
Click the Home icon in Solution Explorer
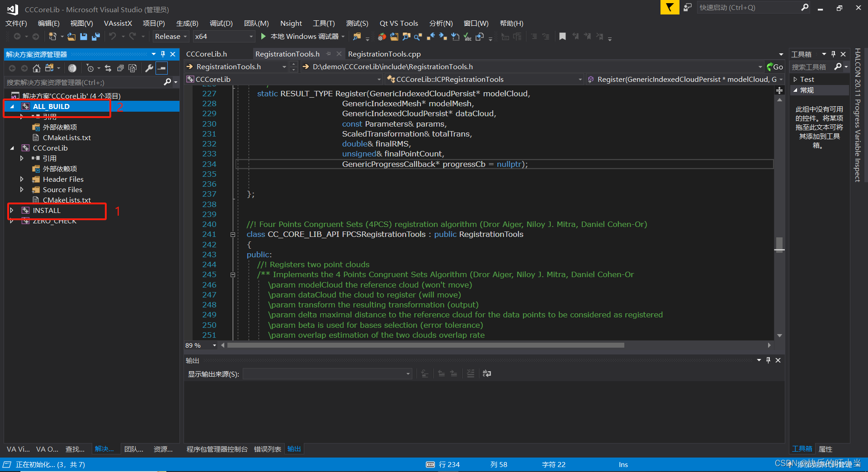click(37, 68)
